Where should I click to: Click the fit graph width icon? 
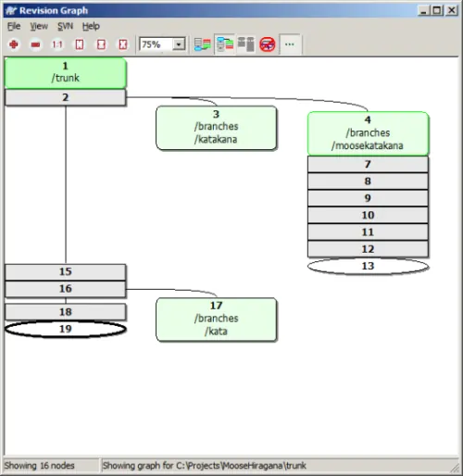click(101, 44)
